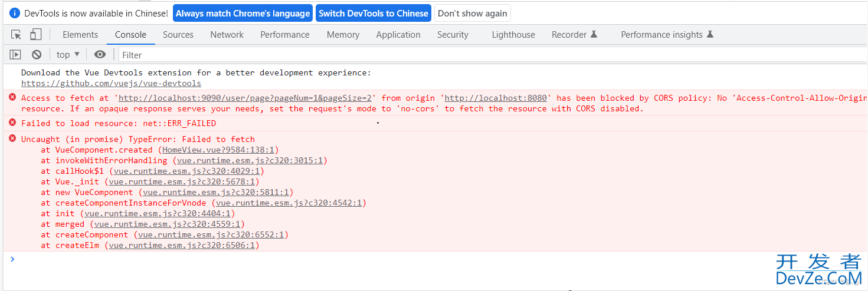Clear the console with the ban icon
This screenshot has width=868, height=291.
37,54
